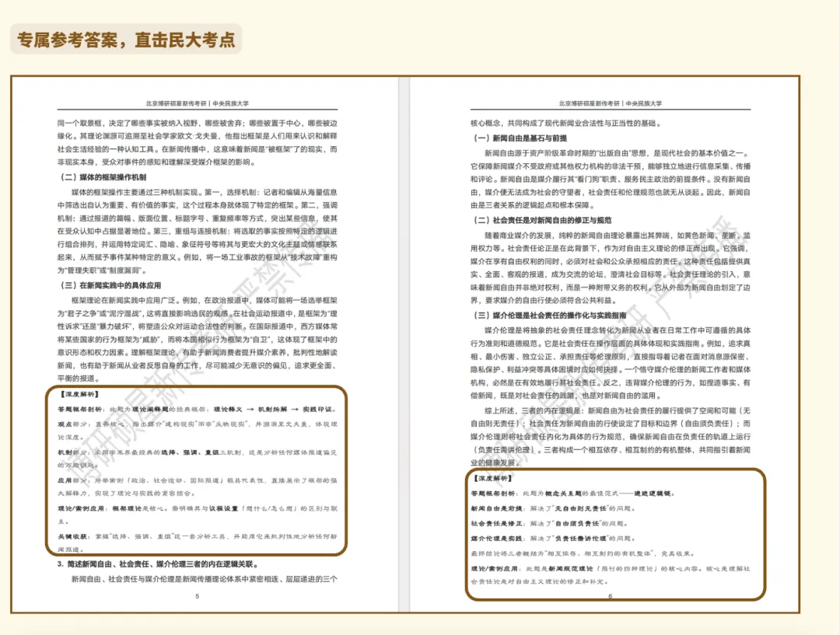This screenshot has width=840, height=635.
Task: Click line starting '由是三者关系的逻辑起点'
Action: click(533, 205)
